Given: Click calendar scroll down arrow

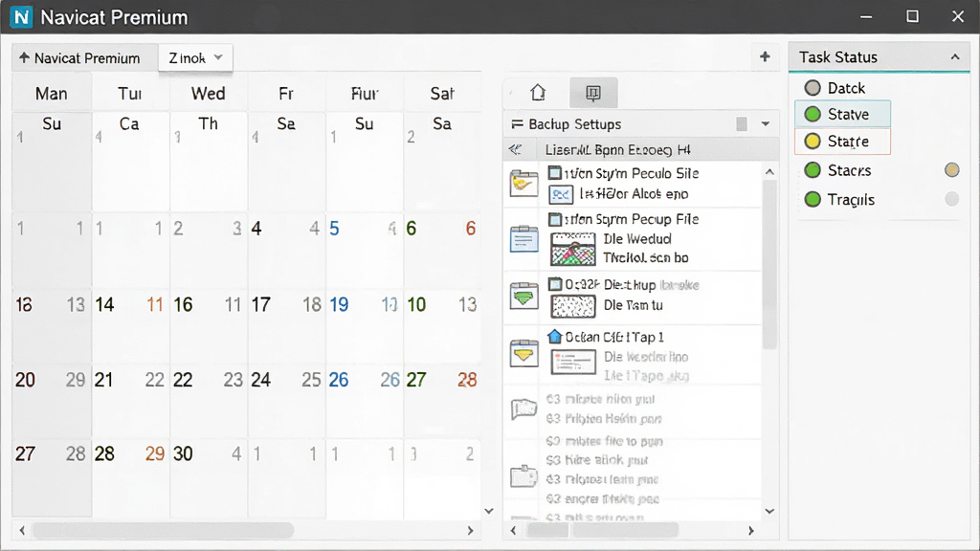Looking at the screenshot, I should point(489,511).
